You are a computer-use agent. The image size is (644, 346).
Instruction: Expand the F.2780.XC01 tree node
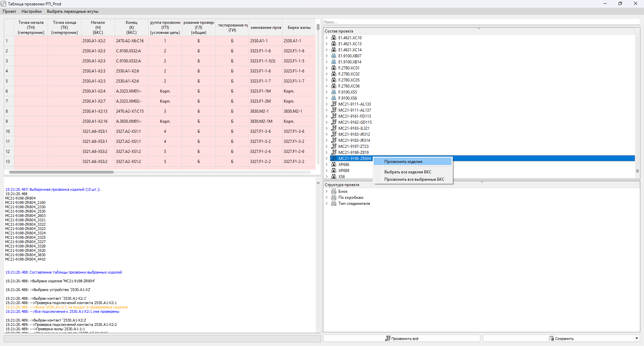click(x=327, y=68)
